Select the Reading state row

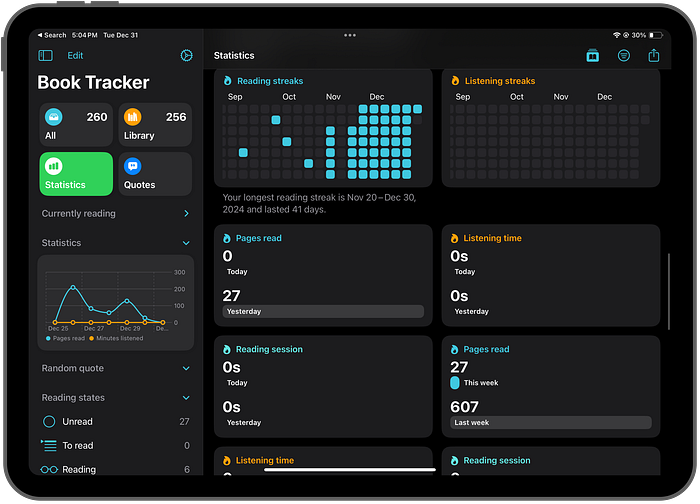pos(116,469)
